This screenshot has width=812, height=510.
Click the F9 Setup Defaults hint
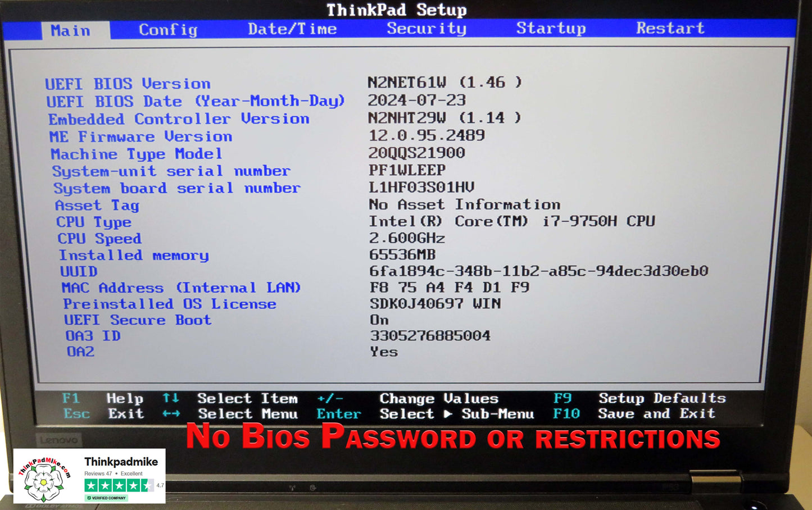click(x=639, y=398)
